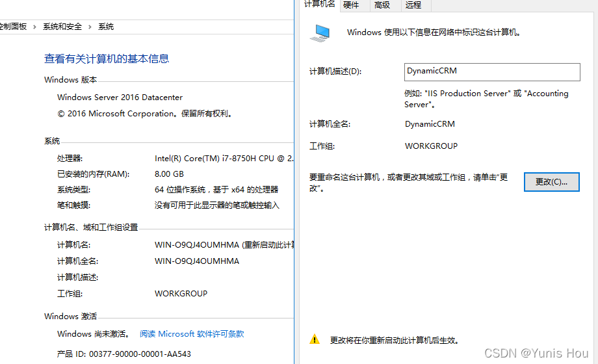The height and width of the screenshot is (364, 598).
Task: Click 控制面板 in the breadcrumb
Action: pos(14,27)
